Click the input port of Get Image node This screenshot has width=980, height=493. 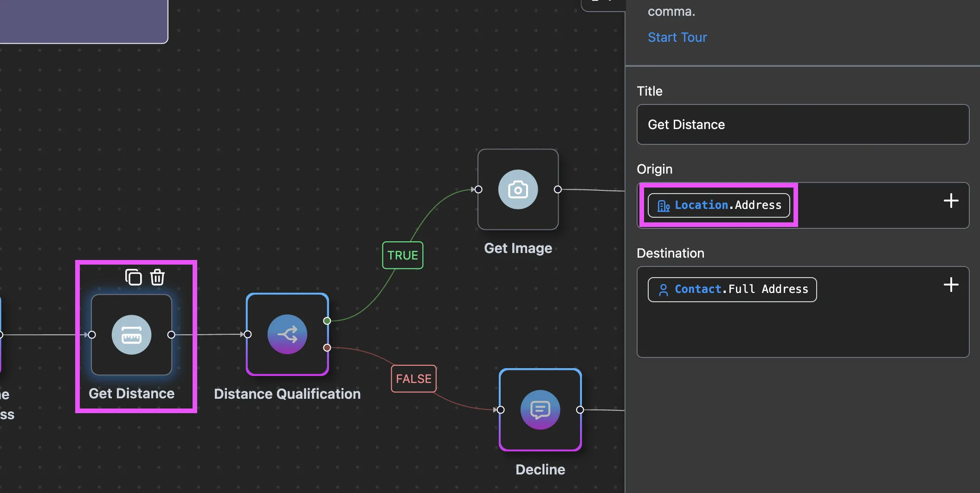click(478, 189)
